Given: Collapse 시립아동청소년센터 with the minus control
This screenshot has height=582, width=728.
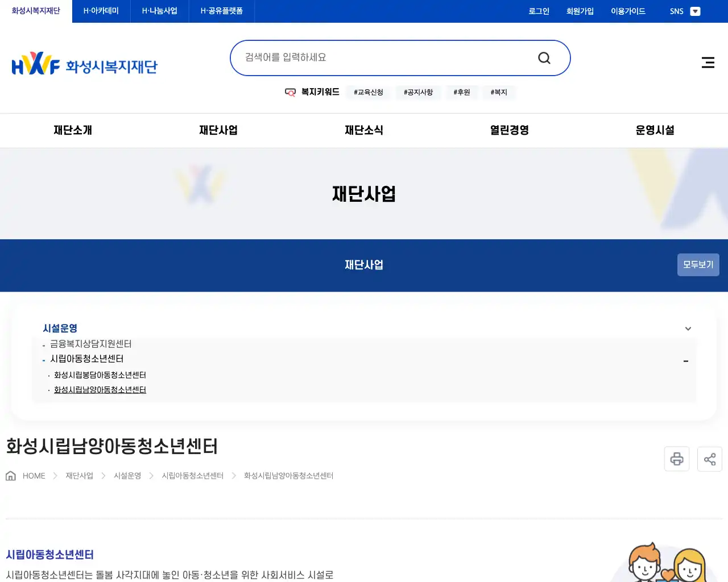Looking at the screenshot, I should [685, 361].
